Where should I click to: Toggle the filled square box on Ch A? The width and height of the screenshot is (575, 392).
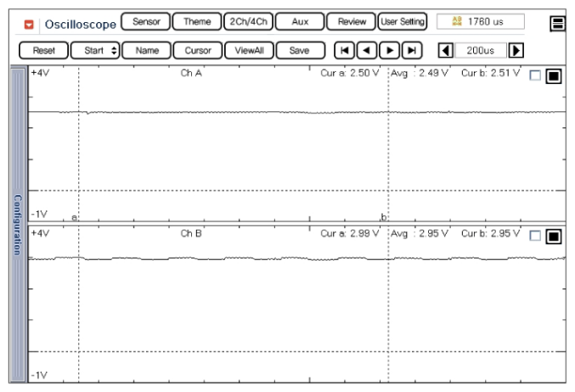pos(553,76)
